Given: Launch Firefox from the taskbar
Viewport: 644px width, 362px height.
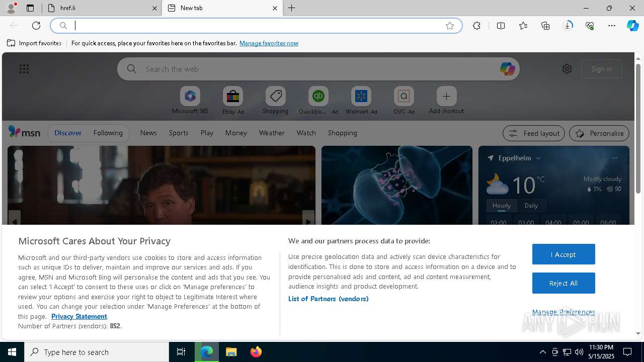Looking at the screenshot, I should pyautogui.click(x=256, y=352).
